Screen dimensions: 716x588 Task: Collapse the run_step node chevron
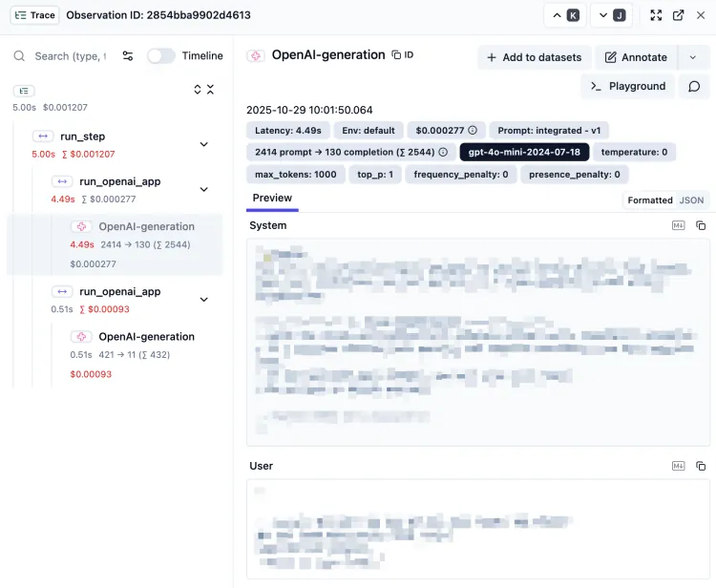coord(204,144)
